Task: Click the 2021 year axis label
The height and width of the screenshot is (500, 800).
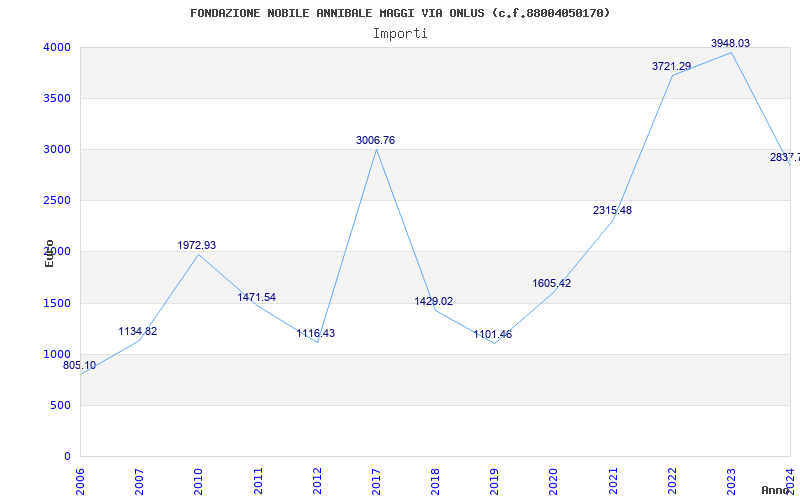Action: pyautogui.click(x=613, y=481)
